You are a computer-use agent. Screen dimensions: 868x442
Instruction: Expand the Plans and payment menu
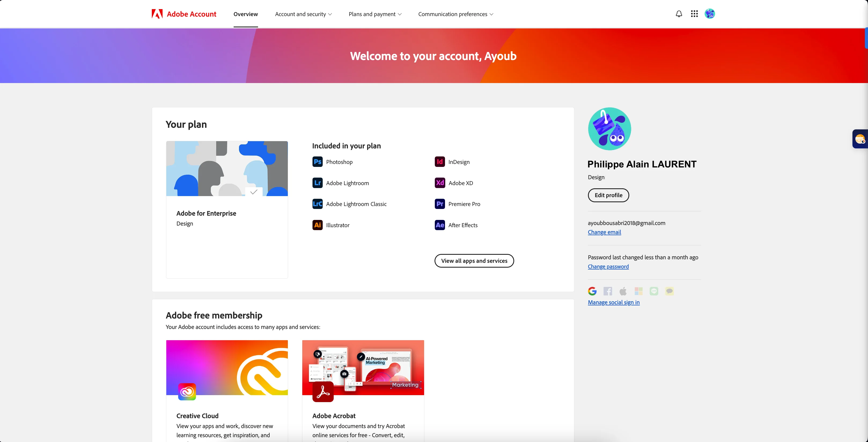pyautogui.click(x=375, y=14)
